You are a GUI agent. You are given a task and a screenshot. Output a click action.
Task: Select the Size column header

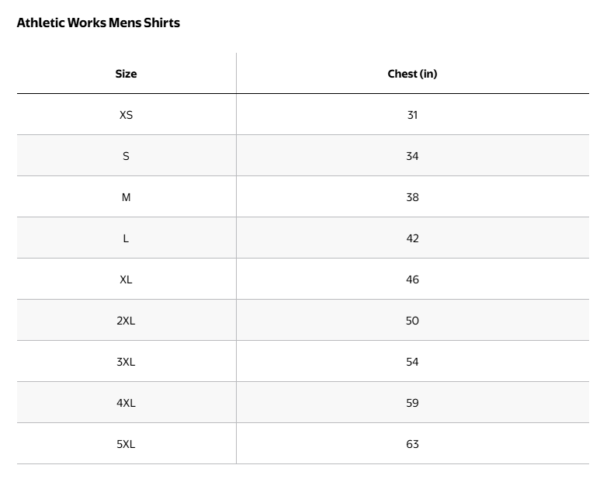pos(126,74)
